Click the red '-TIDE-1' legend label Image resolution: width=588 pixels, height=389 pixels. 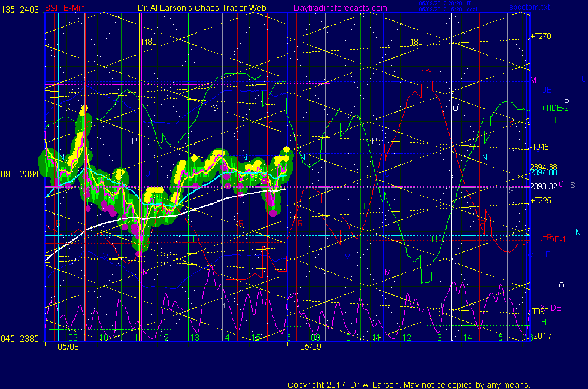553,240
